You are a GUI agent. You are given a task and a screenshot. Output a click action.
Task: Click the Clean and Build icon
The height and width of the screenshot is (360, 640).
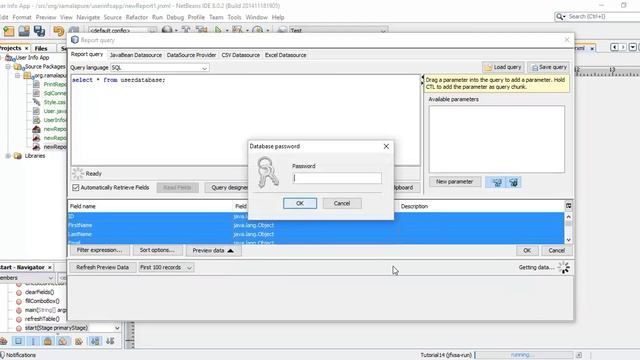pos(201,30)
